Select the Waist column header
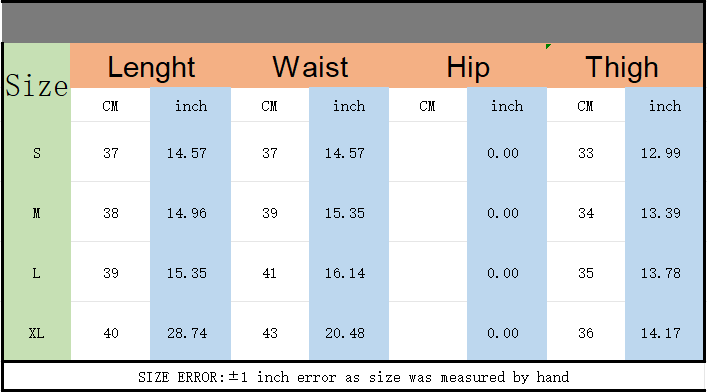Viewport: 707px width, 392px height. click(x=310, y=66)
